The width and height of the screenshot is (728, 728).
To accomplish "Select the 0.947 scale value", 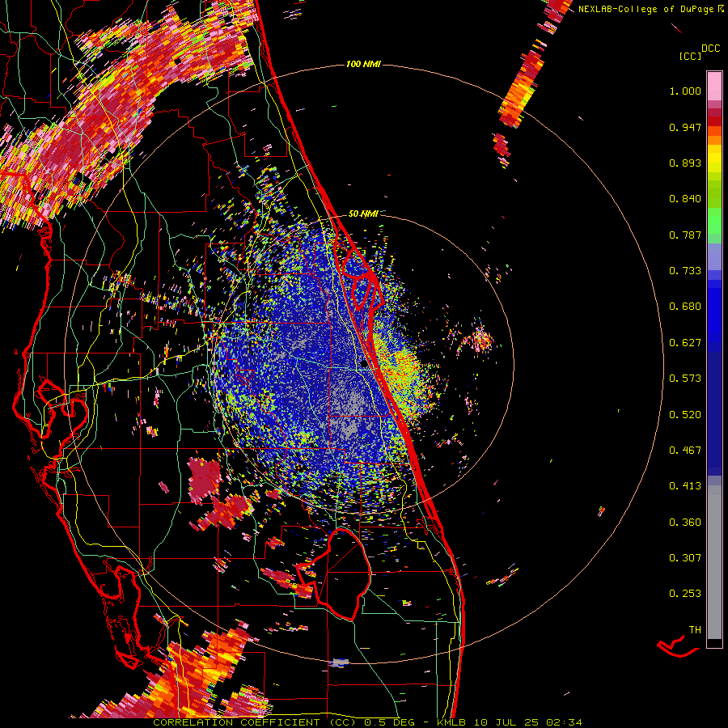I will pyautogui.click(x=685, y=127).
